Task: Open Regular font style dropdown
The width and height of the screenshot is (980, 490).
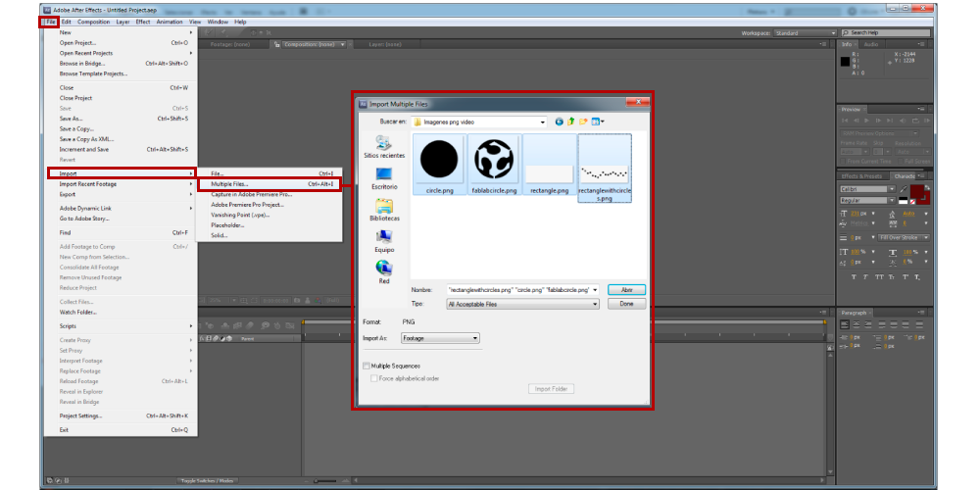Action: [x=867, y=201]
